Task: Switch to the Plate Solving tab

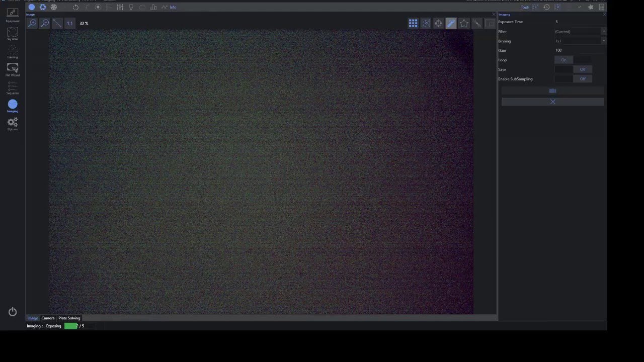Action: point(69,318)
